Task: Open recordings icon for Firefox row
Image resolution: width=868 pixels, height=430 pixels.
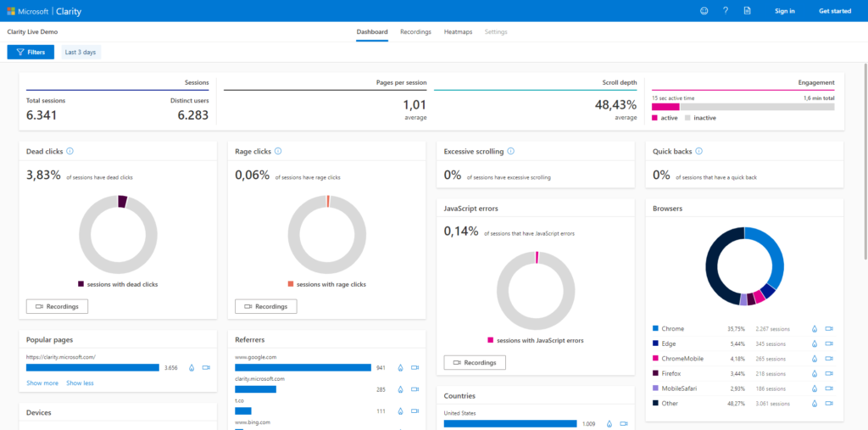Action: pyautogui.click(x=829, y=373)
